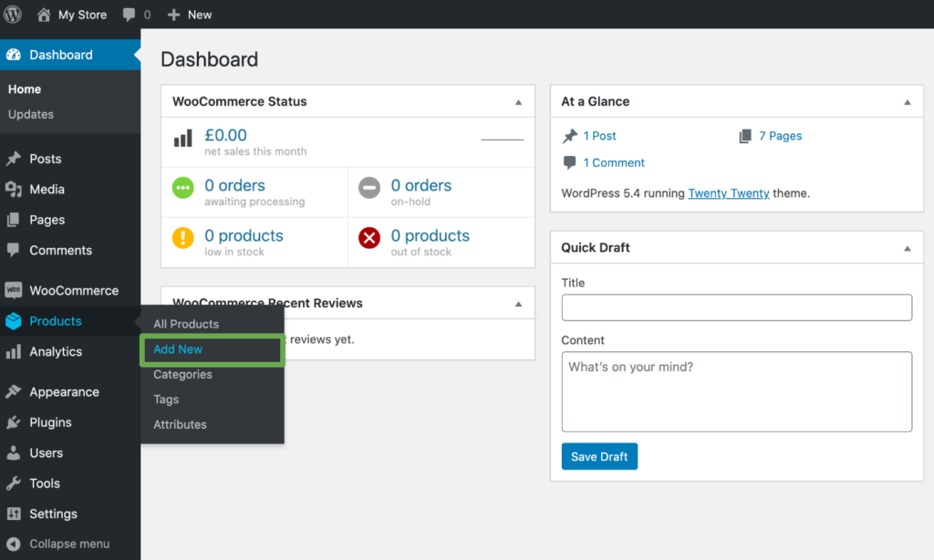Click the Appearance paintbrush icon

pos(16,391)
